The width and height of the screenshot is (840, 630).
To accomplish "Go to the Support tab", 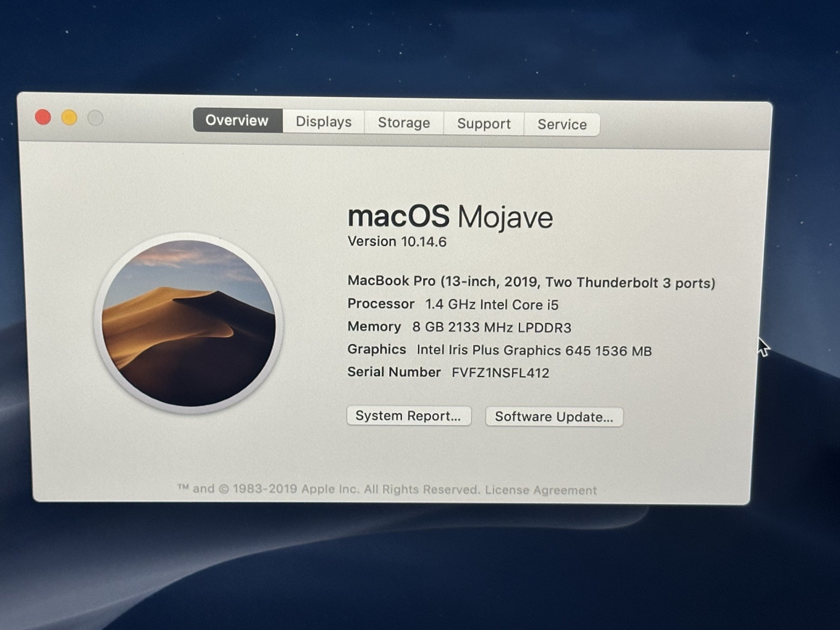I will coord(484,123).
